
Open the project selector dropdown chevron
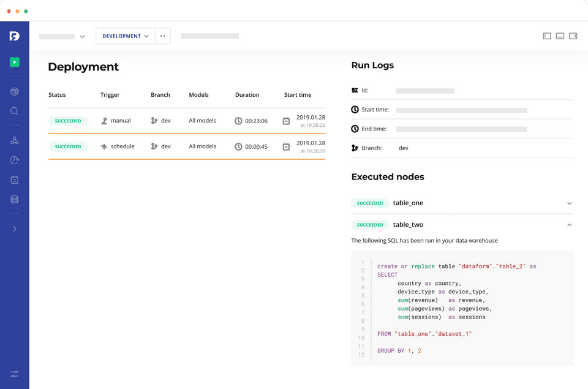(x=82, y=37)
